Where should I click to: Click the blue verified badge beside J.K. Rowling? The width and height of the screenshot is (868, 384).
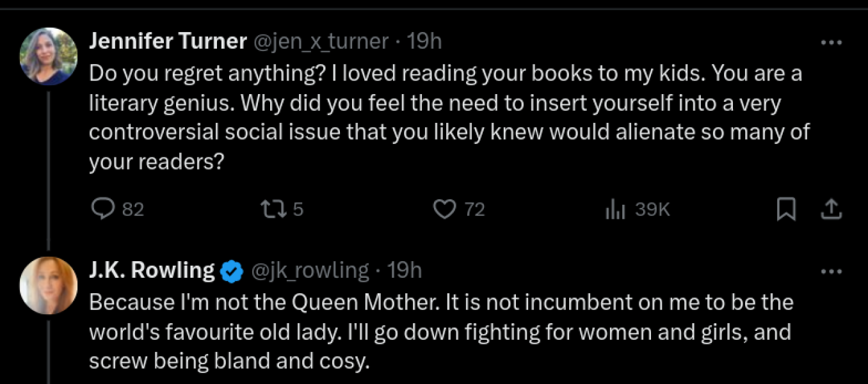[231, 272]
